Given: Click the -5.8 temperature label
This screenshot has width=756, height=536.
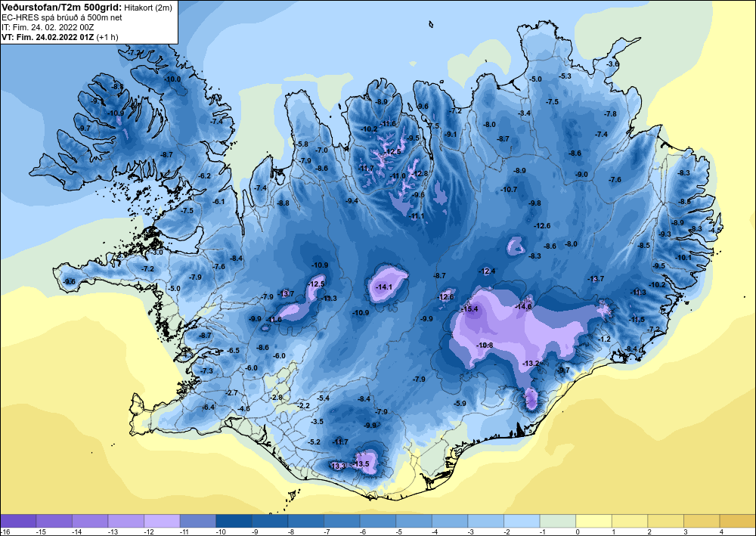Looking at the screenshot, I should [302, 144].
